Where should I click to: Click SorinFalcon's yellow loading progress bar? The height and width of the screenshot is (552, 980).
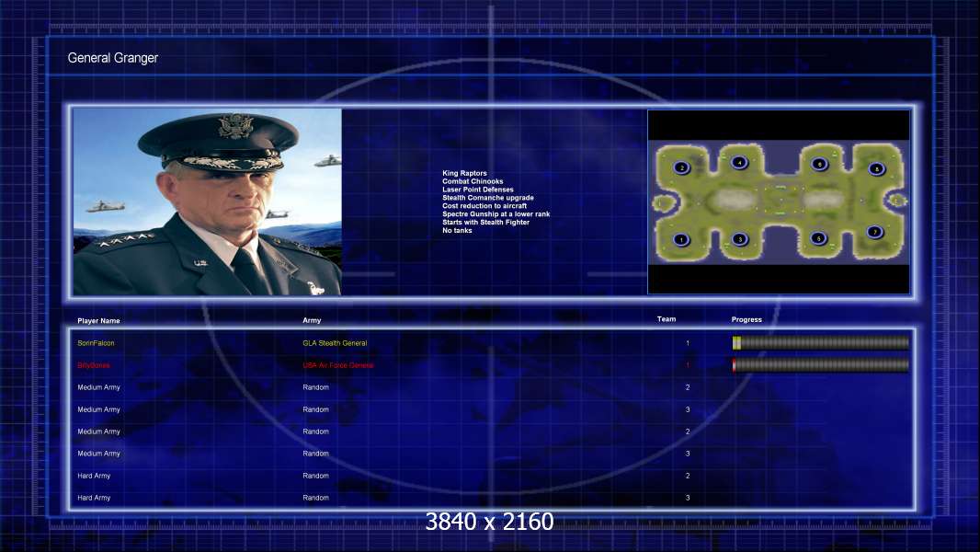coord(821,342)
